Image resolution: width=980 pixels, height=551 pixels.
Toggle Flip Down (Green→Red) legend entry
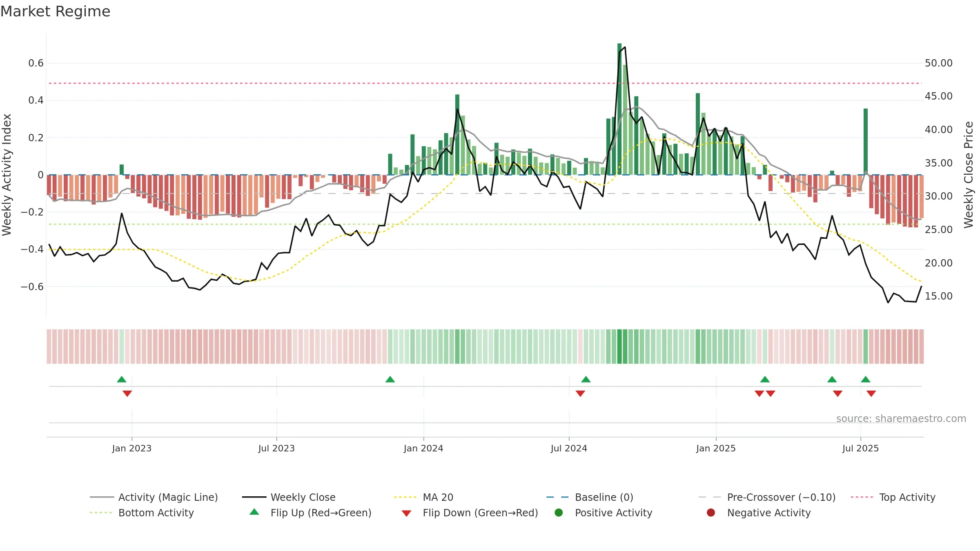click(x=470, y=513)
